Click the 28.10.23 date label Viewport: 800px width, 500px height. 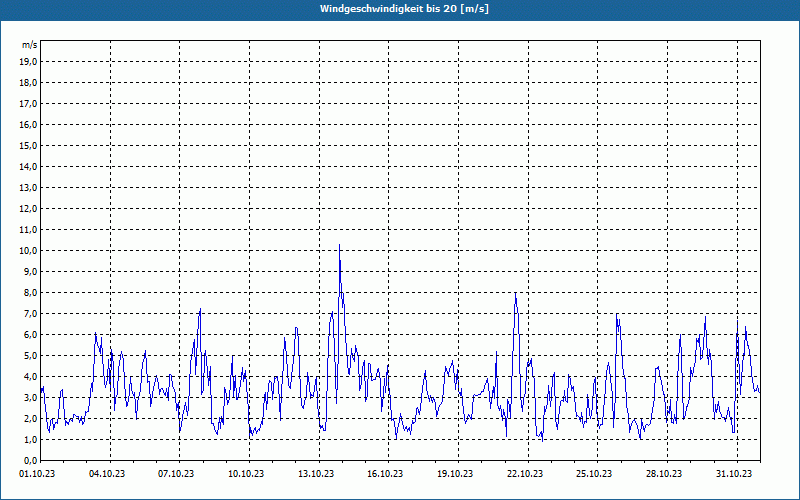(664, 473)
